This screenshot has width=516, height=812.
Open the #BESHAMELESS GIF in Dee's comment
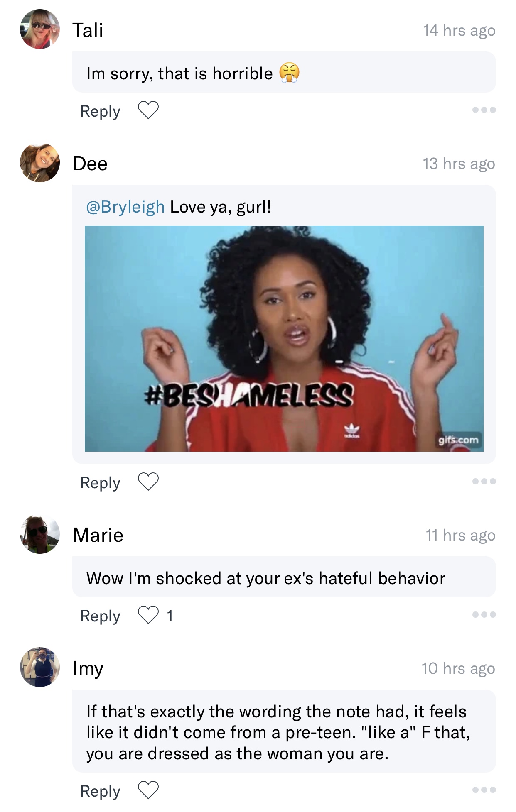pos(284,339)
